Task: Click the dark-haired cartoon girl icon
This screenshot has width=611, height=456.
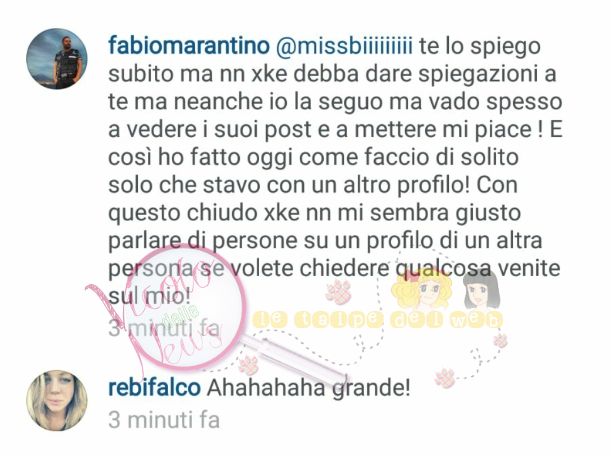Action: coord(480,290)
